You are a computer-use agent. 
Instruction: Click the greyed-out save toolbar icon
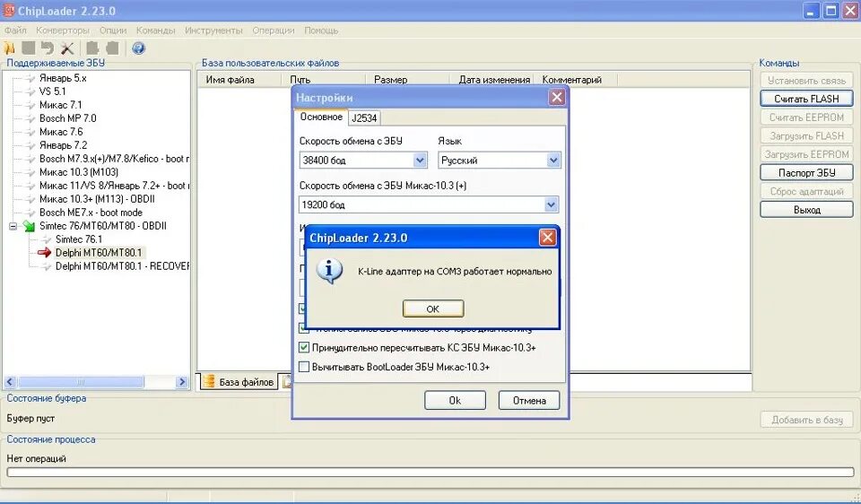[x=28, y=48]
